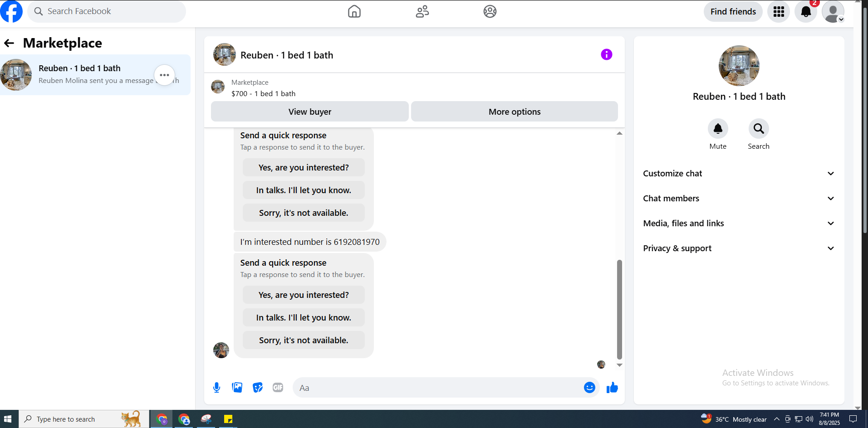Send upper 'In talks. I'll let you know.' response
Image resolution: width=868 pixels, height=428 pixels.
click(x=304, y=190)
